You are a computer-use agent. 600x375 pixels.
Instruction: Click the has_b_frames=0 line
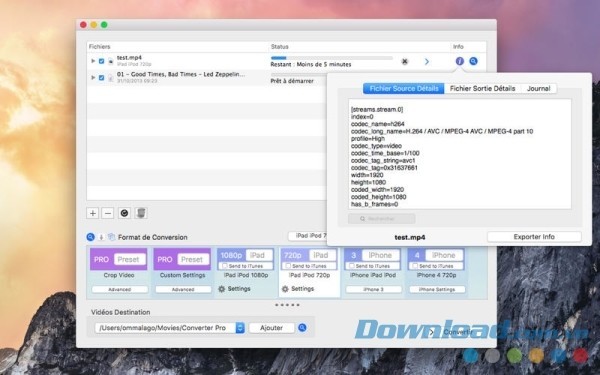click(374, 204)
